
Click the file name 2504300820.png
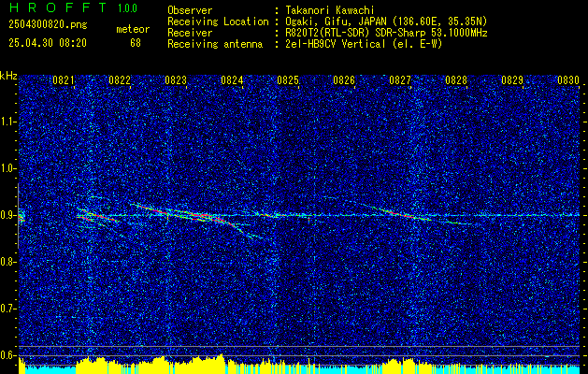tap(48, 25)
